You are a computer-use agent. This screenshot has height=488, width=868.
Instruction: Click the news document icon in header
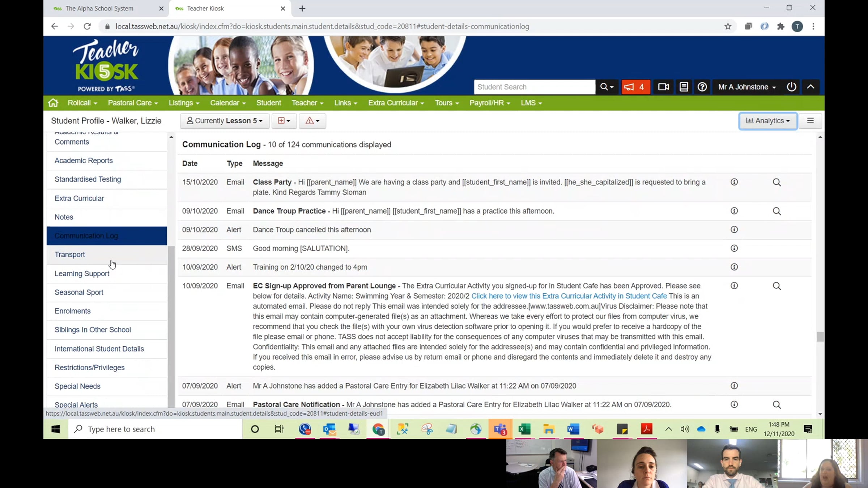tap(684, 87)
